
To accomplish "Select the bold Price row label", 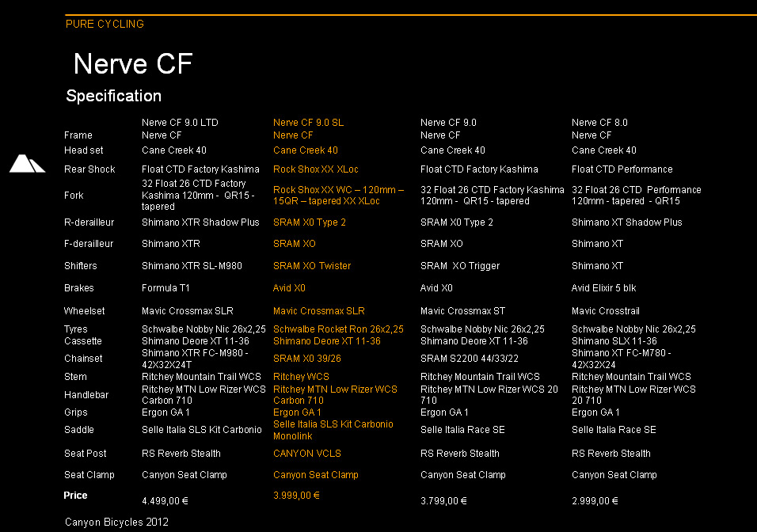I will (76, 496).
